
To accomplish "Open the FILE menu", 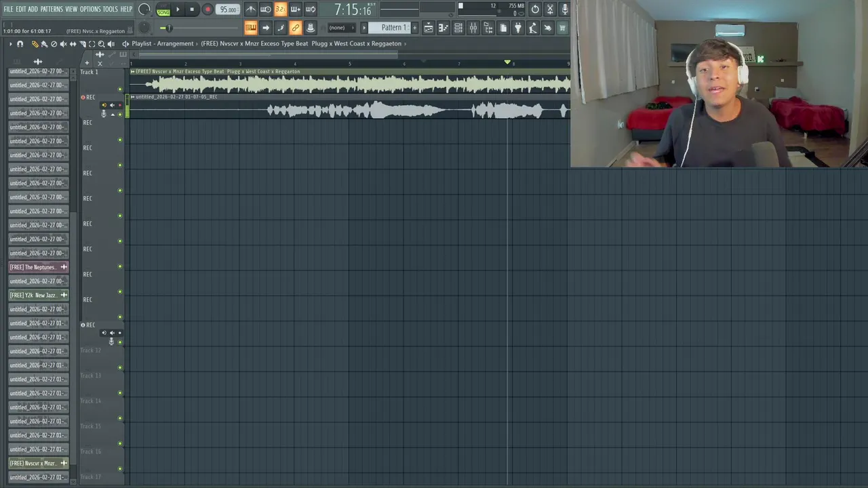I will 8,9.
